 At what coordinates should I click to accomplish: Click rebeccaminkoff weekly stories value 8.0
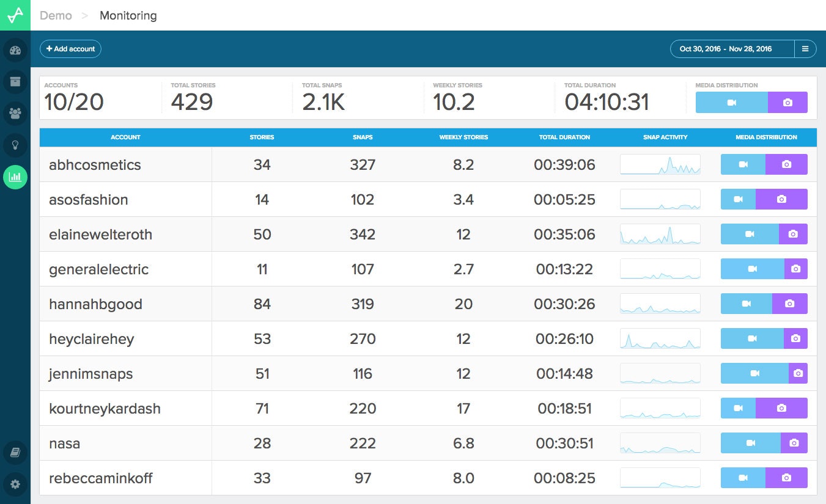[463, 478]
